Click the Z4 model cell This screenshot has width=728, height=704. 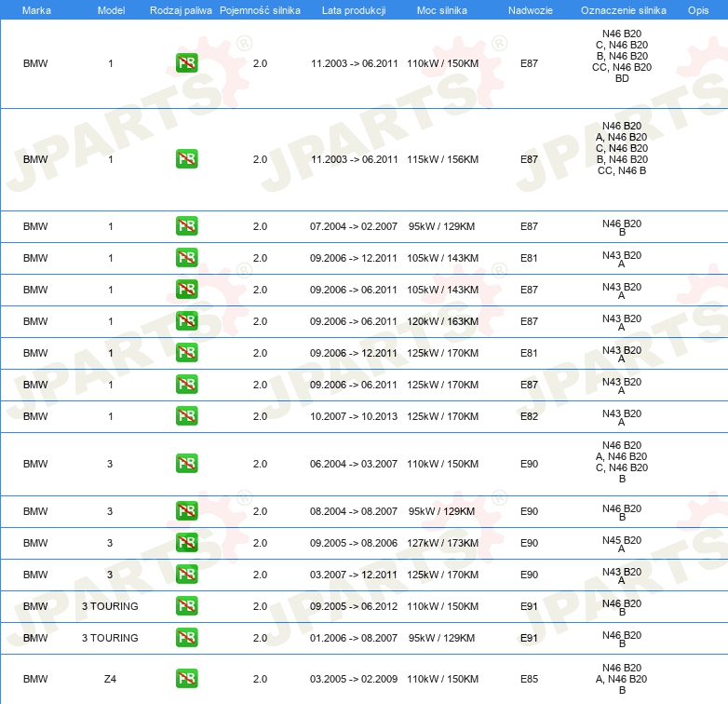pyautogui.click(x=110, y=679)
